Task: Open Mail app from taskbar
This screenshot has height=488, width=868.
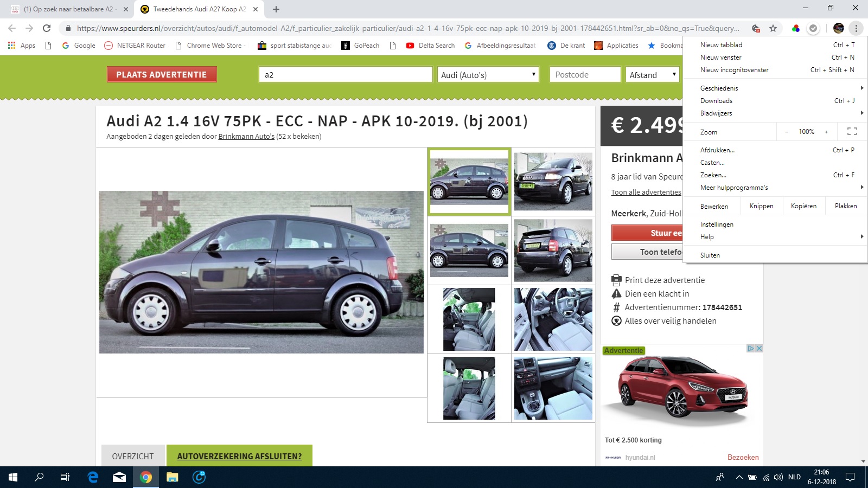Action: click(119, 477)
